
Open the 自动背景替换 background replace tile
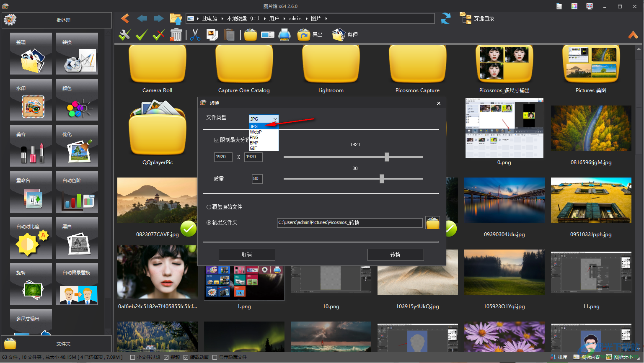[x=77, y=284]
